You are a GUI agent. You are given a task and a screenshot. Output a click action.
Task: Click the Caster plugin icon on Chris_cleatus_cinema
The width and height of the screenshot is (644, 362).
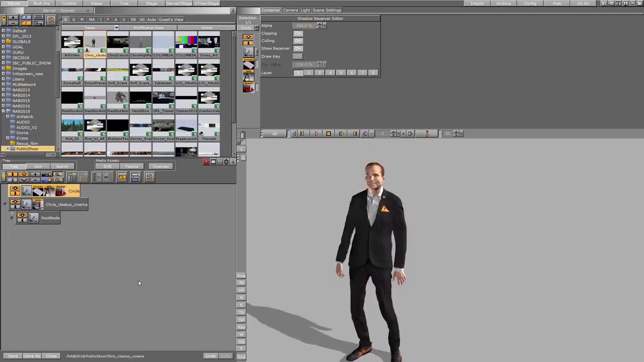tap(38, 204)
